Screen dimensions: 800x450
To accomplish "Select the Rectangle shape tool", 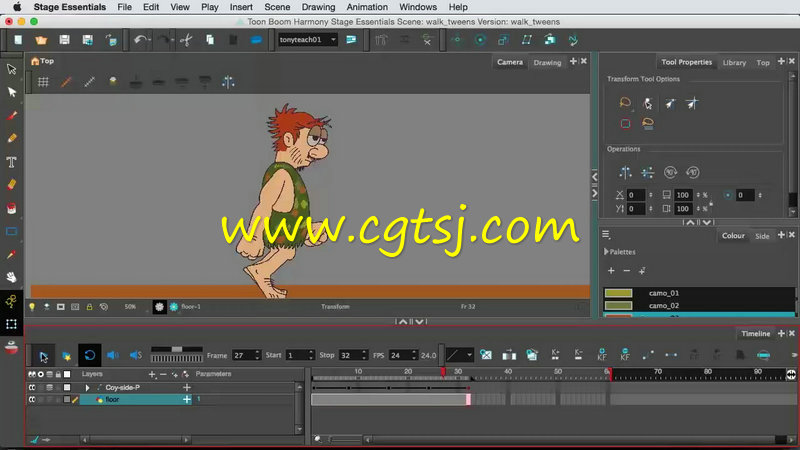I will pyautogui.click(x=11, y=232).
